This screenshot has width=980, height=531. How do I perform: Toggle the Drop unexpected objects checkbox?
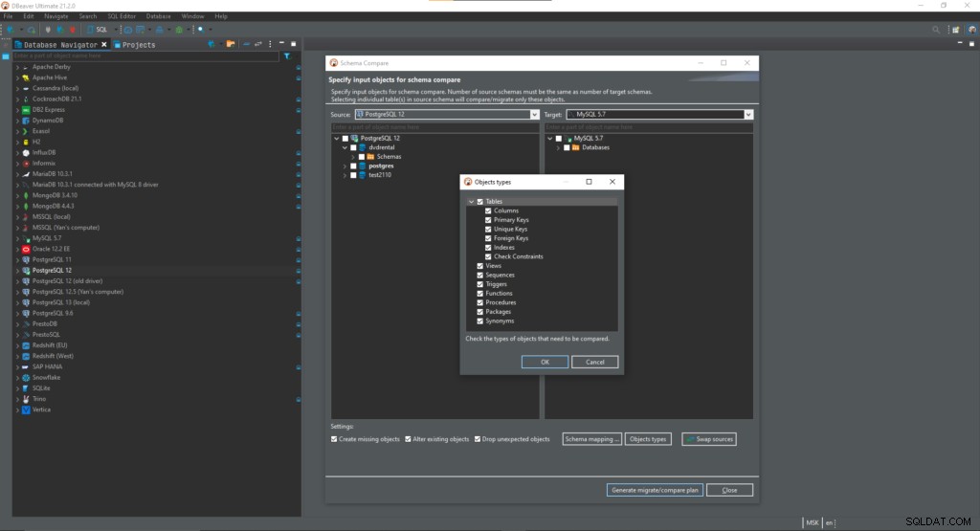point(478,439)
